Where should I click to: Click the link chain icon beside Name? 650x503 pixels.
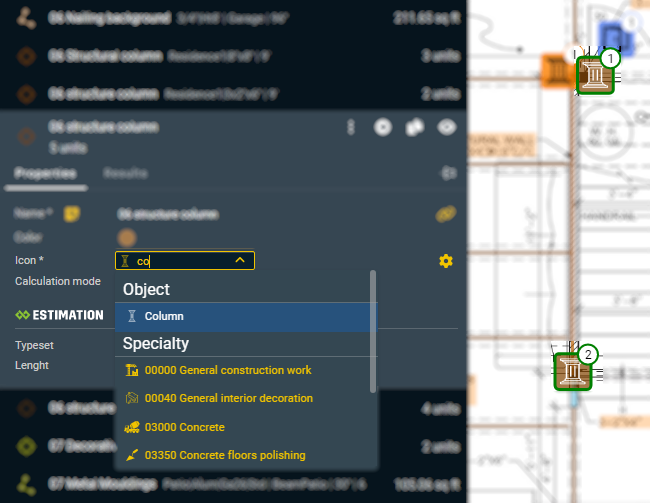(x=445, y=213)
